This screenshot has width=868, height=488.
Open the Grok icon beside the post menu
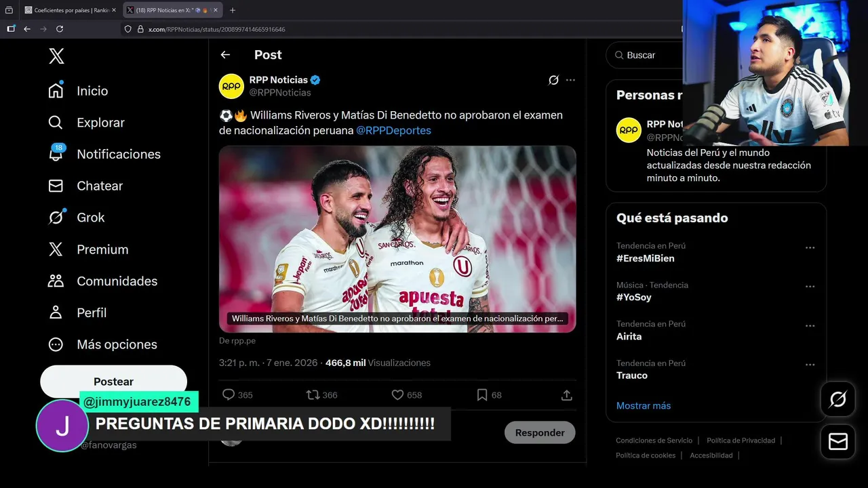tap(553, 80)
